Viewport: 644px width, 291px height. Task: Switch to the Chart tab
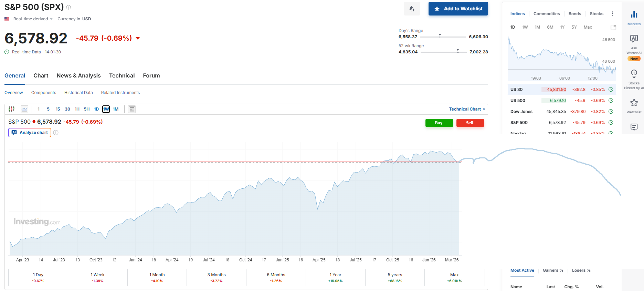41,76
